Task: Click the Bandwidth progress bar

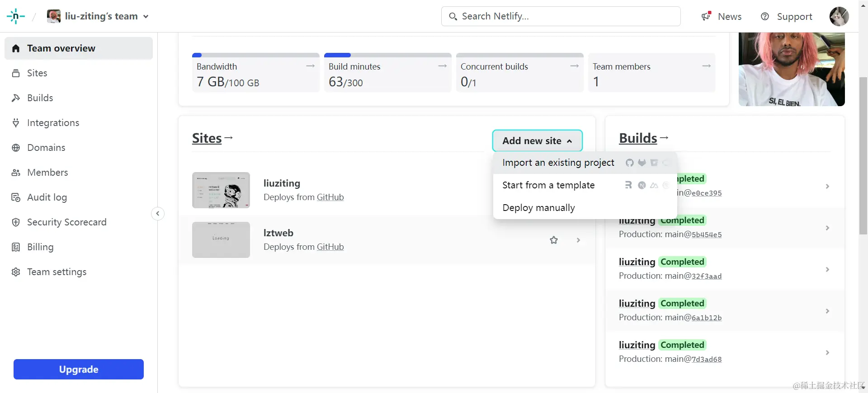Action: click(x=256, y=55)
